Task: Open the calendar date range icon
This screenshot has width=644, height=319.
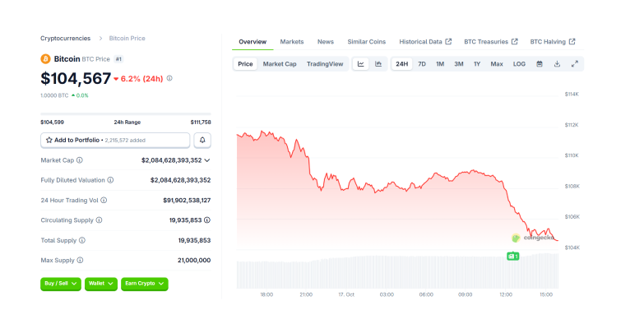Action: point(540,64)
